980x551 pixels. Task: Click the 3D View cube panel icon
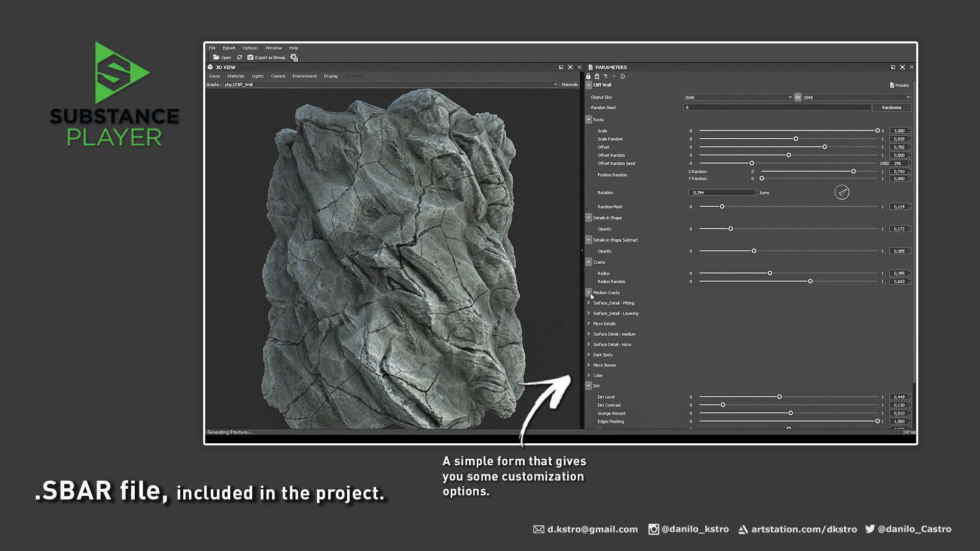[210, 67]
